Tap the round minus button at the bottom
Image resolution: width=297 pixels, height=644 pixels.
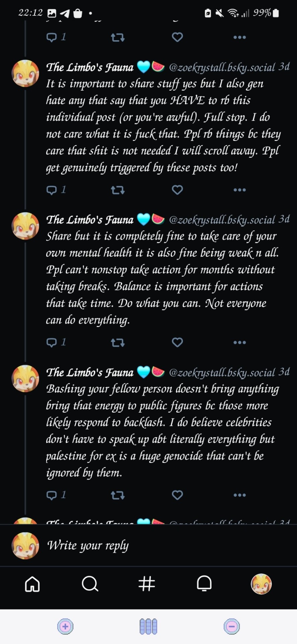(x=232, y=626)
